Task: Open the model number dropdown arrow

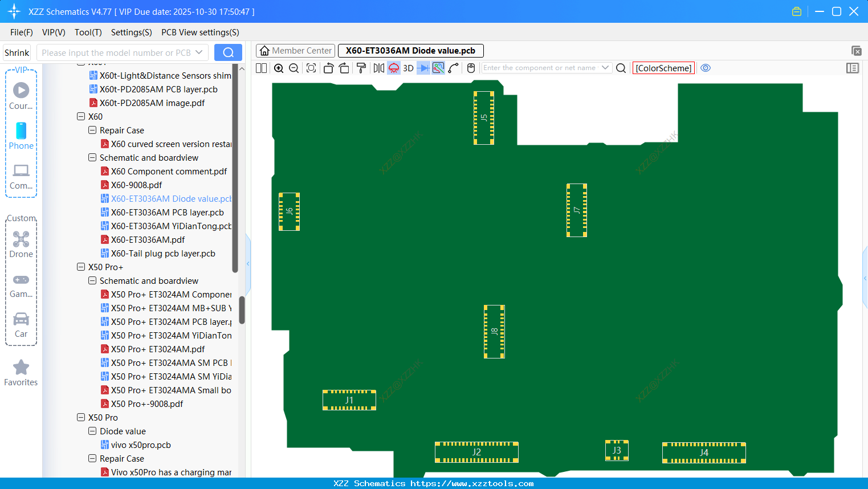Action: tap(199, 52)
